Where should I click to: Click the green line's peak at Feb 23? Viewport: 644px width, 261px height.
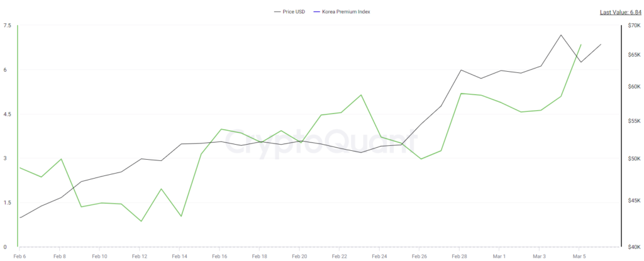point(361,95)
